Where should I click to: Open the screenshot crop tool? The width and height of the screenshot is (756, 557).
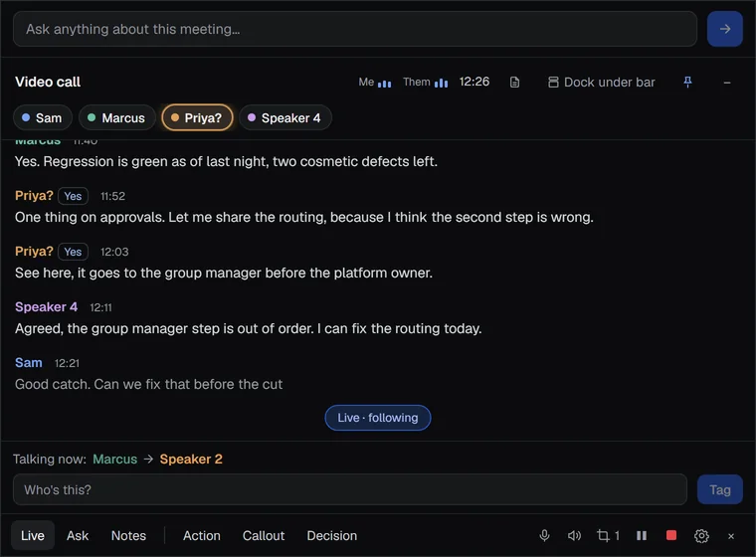(608, 535)
